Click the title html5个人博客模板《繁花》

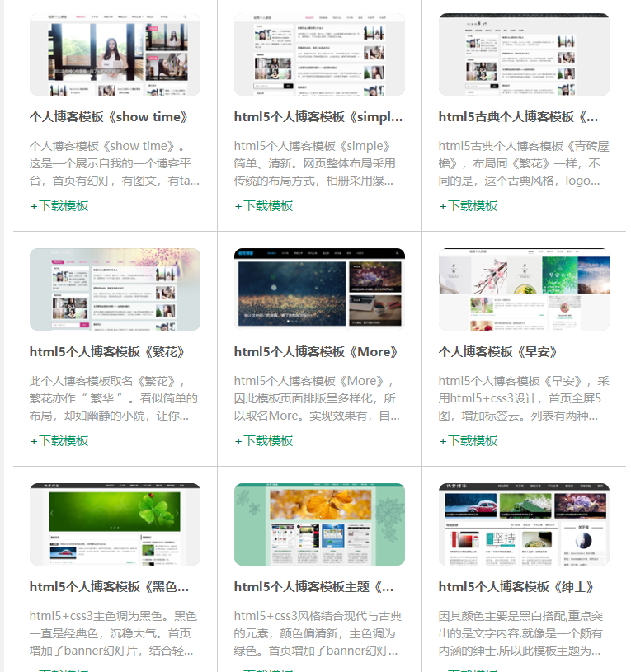[108, 352]
